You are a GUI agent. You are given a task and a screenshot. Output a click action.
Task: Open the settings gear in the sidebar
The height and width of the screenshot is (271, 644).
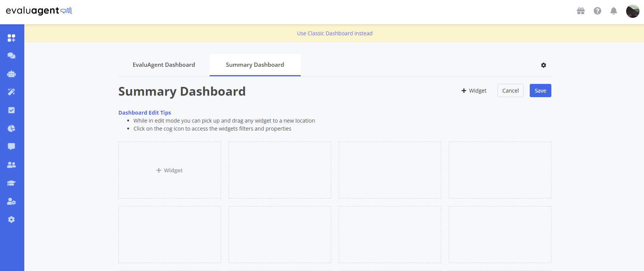(11, 219)
